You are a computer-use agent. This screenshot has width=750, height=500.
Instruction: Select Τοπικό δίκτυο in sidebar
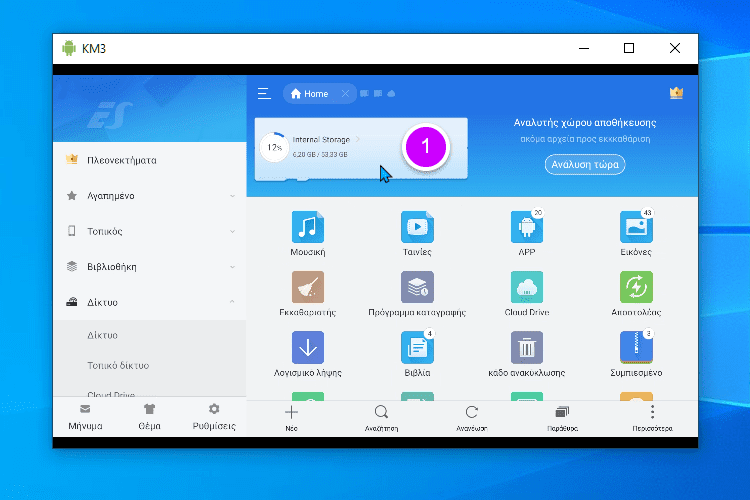[150, 365]
